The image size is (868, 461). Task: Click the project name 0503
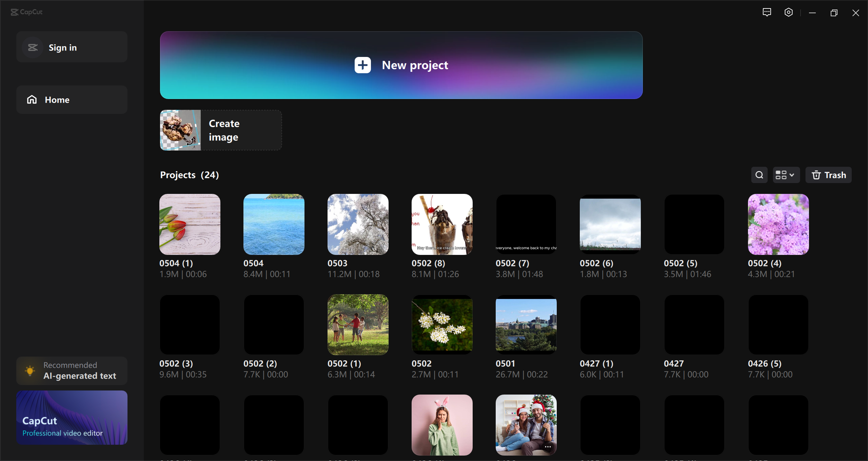click(x=337, y=263)
